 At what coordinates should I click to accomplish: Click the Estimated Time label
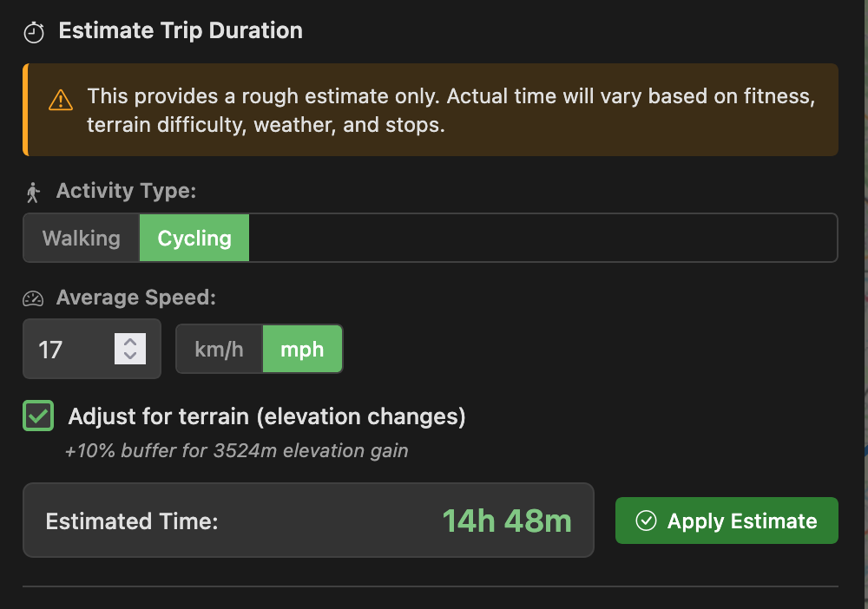pos(131,521)
